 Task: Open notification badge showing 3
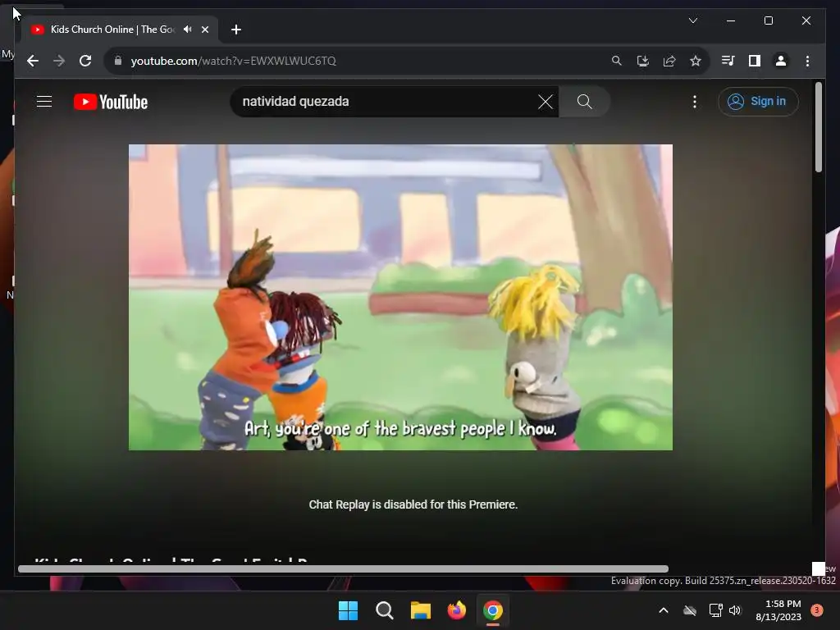click(x=817, y=610)
